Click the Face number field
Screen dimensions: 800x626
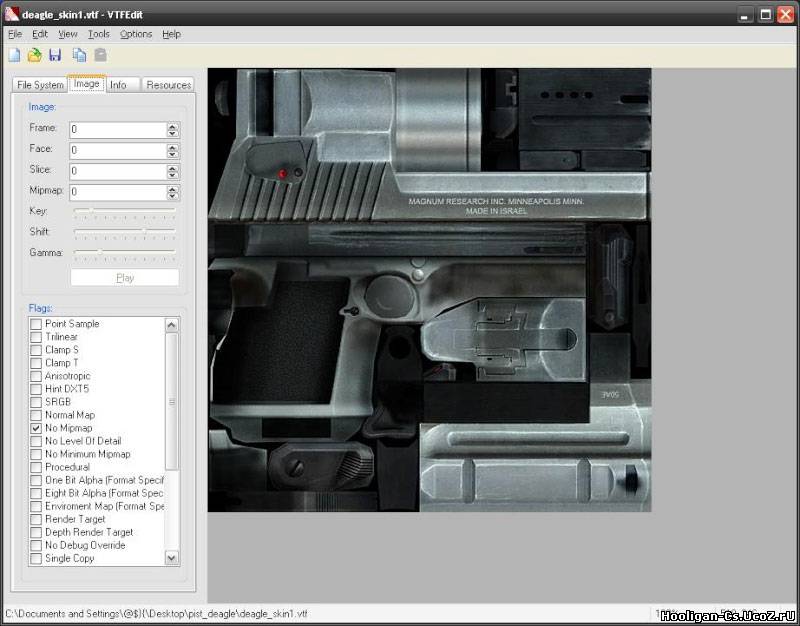click(x=118, y=151)
